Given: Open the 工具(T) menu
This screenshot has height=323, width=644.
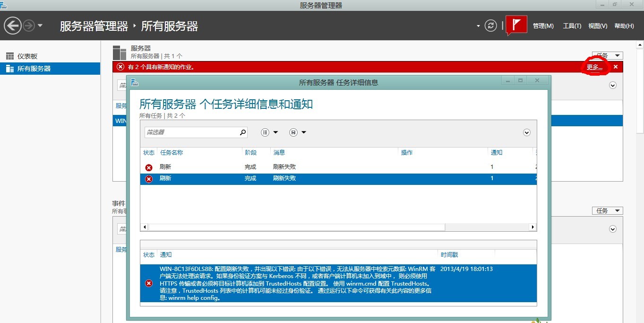Looking at the screenshot, I should [x=572, y=26].
